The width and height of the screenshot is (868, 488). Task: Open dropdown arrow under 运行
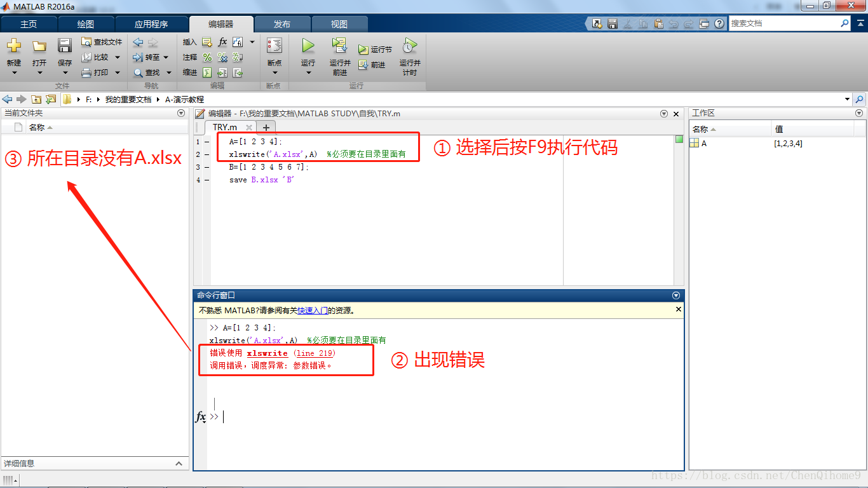(308, 73)
